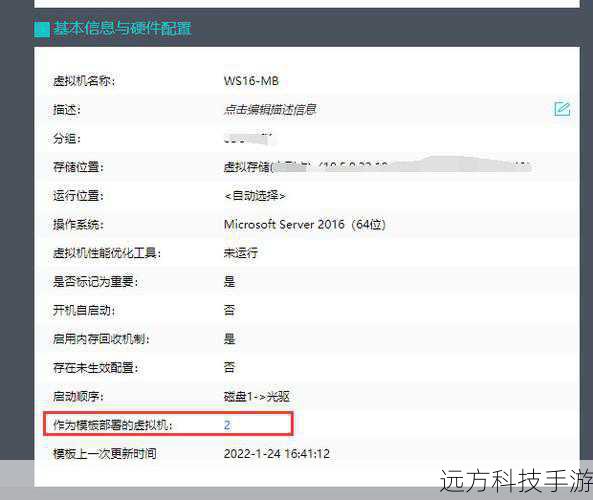Click the 操作系统 label
593x500 pixels.
click(x=78, y=224)
